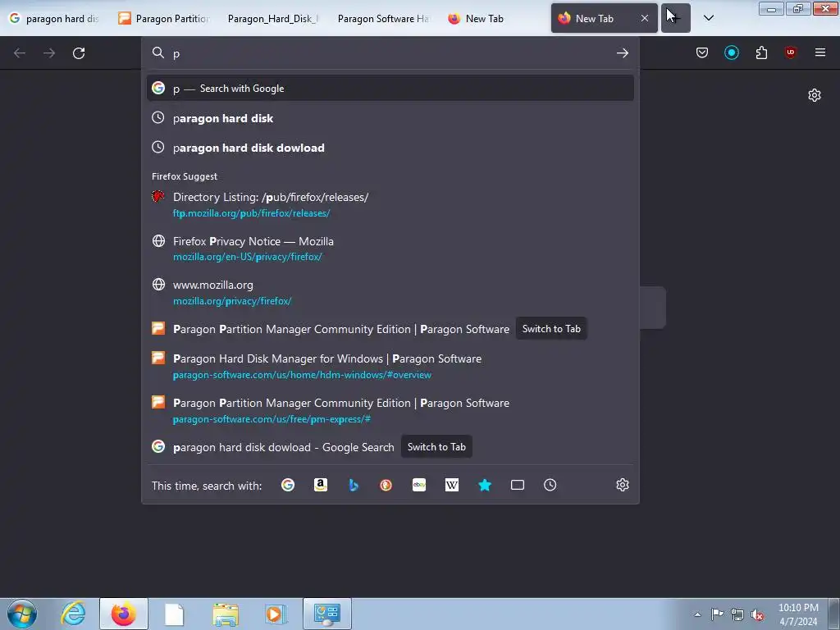Open the clock showing 10:10 PM
The image size is (840, 630).
click(798, 614)
